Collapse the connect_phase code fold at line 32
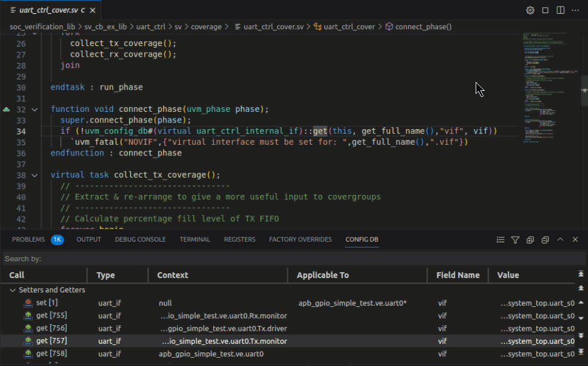The height and width of the screenshot is (366, 588). click(34, 109)
